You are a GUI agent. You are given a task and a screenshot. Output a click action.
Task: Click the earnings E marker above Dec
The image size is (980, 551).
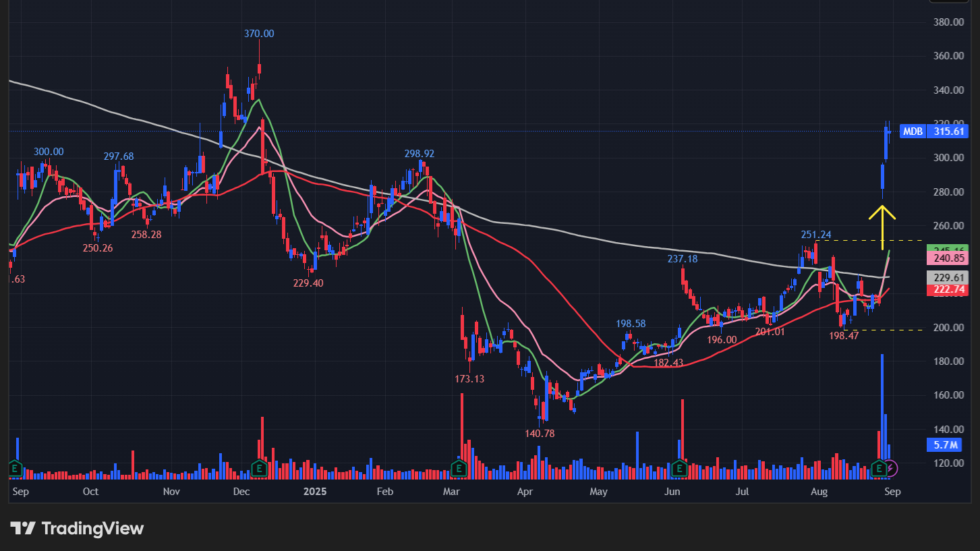tap(259, 467)
